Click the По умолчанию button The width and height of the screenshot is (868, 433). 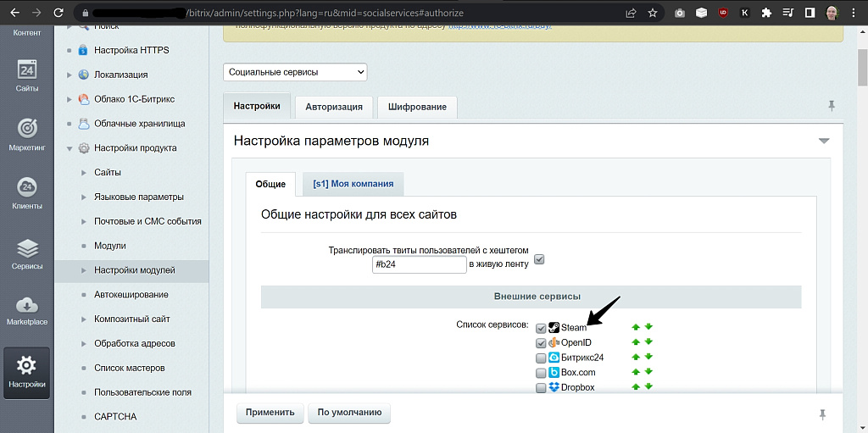348,413
